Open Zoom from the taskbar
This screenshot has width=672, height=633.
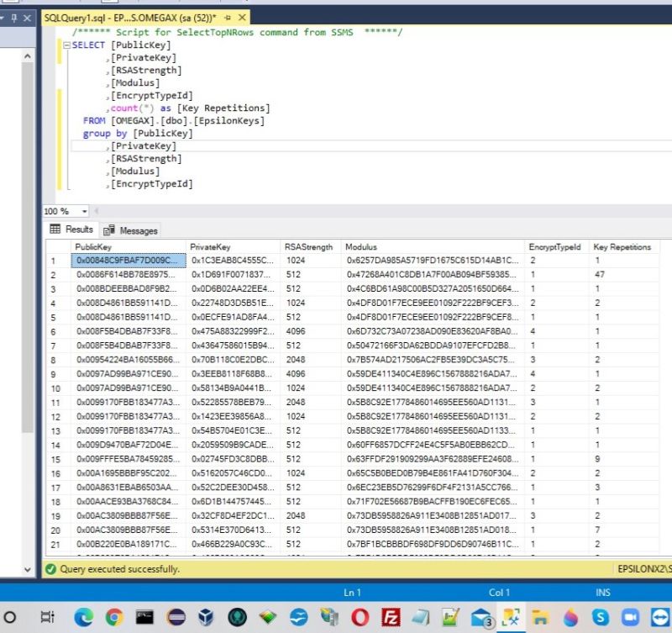click(x=631, y=617)
